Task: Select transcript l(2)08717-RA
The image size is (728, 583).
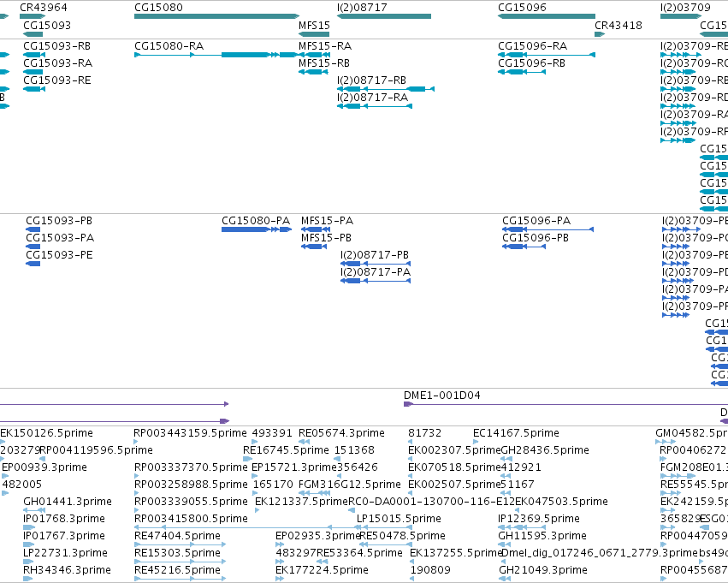Action: (x=374, y=106)
